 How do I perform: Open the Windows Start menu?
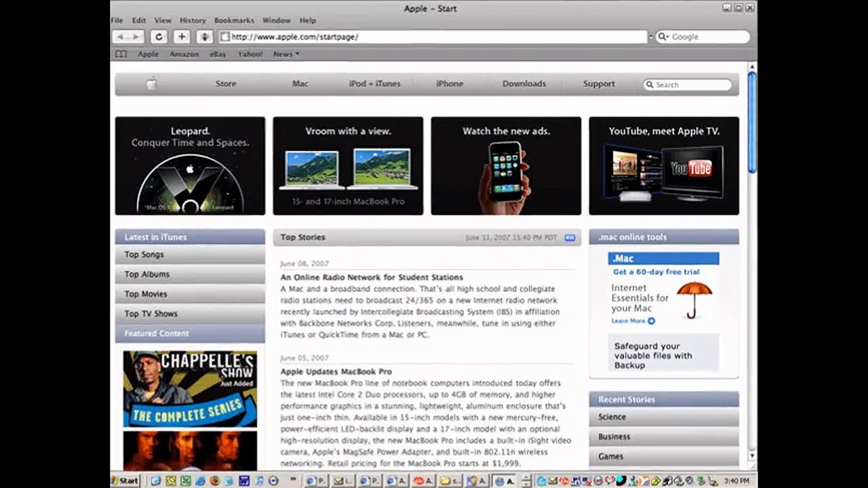click(125, 481)
